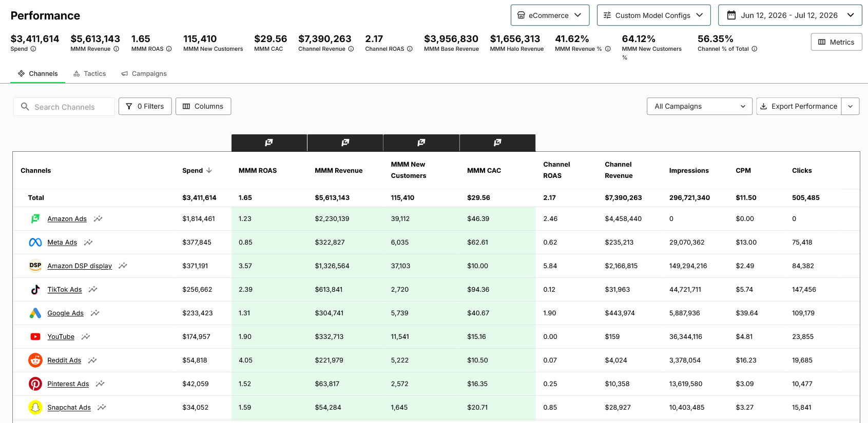This screenshot has height=423, width=868.
Task: Click the model badge above MMM New Customers column
Action: coord(421,143)
